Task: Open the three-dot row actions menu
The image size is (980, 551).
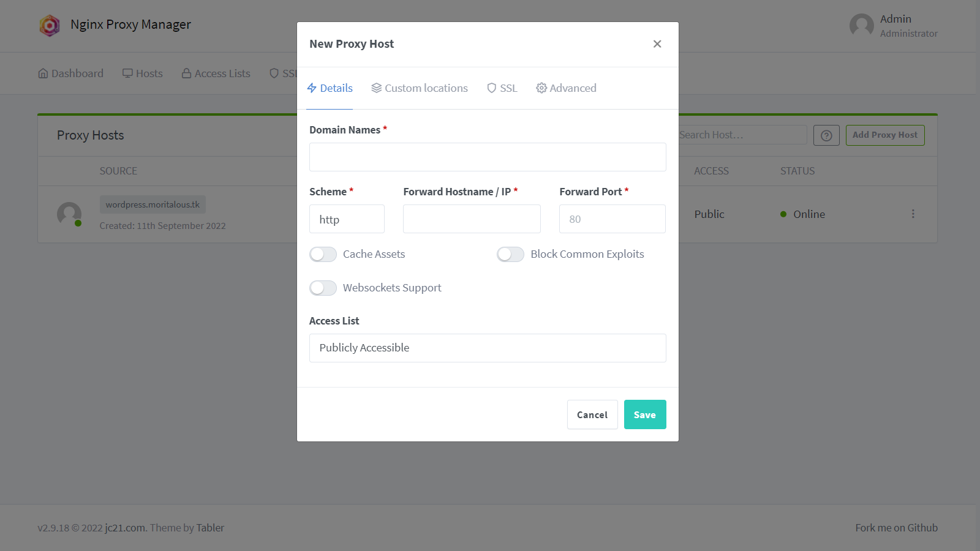Action: click(x=913, y=214)
